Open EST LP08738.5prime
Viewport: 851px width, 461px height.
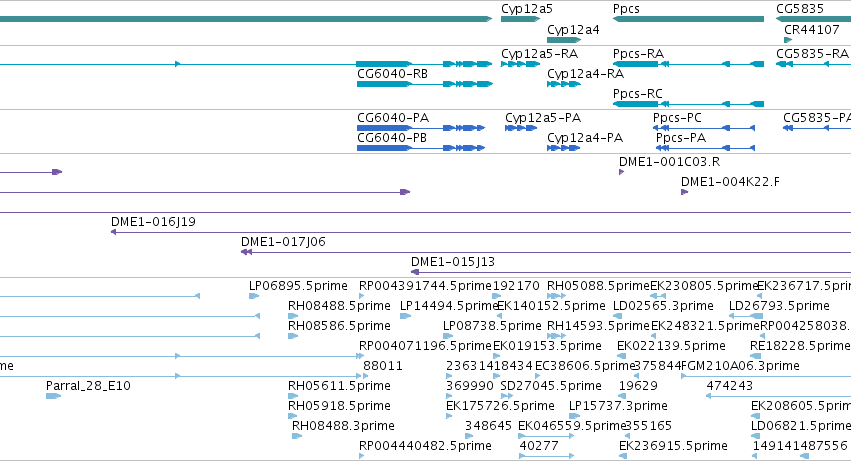492,326
